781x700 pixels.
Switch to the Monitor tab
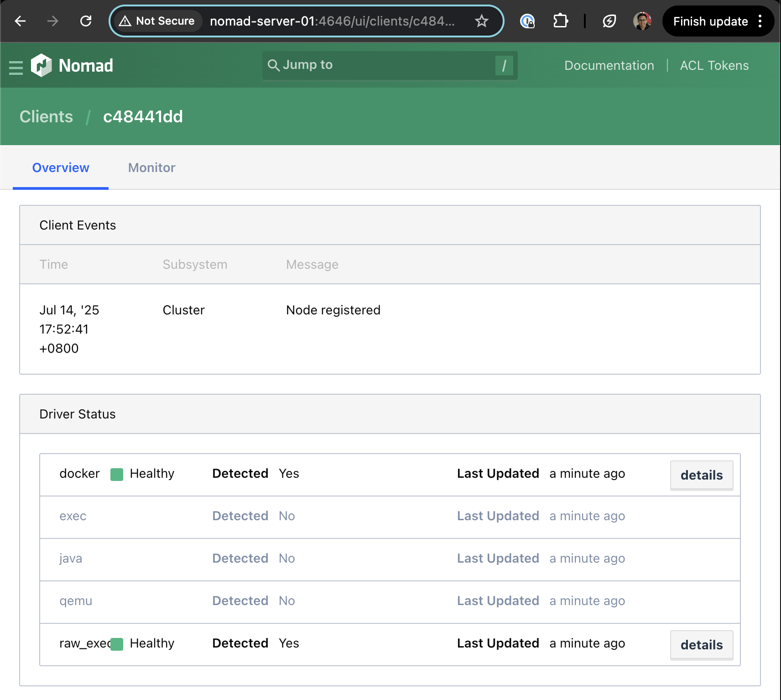(x=151, y=167)
